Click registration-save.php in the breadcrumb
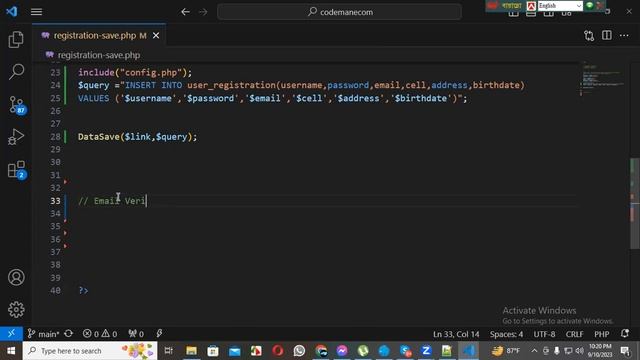 99,55
